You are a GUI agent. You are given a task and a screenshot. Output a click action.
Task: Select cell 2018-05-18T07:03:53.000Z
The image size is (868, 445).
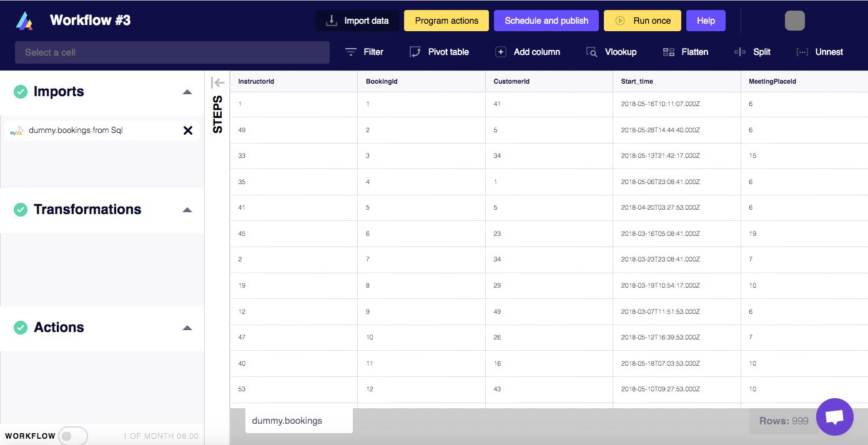point(677,363)
